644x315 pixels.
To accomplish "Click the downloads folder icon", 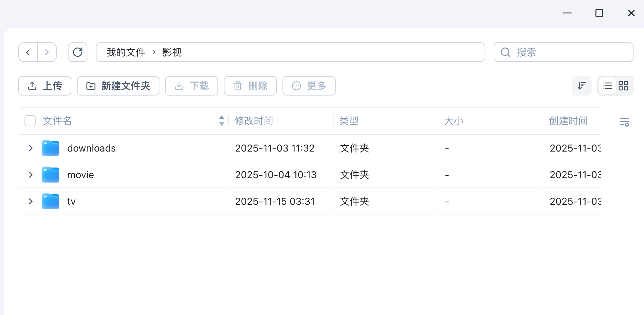I will pyautogui.click(x=50, y=148).
